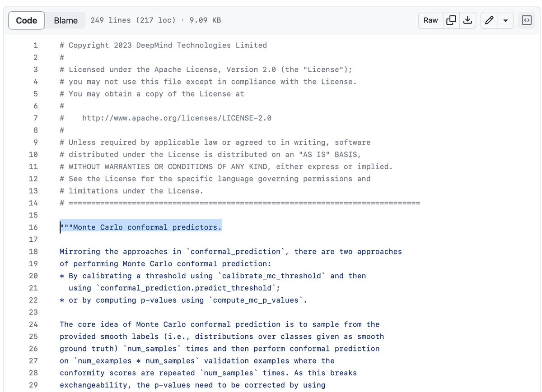Click line number 7

[x=36, y=118]
